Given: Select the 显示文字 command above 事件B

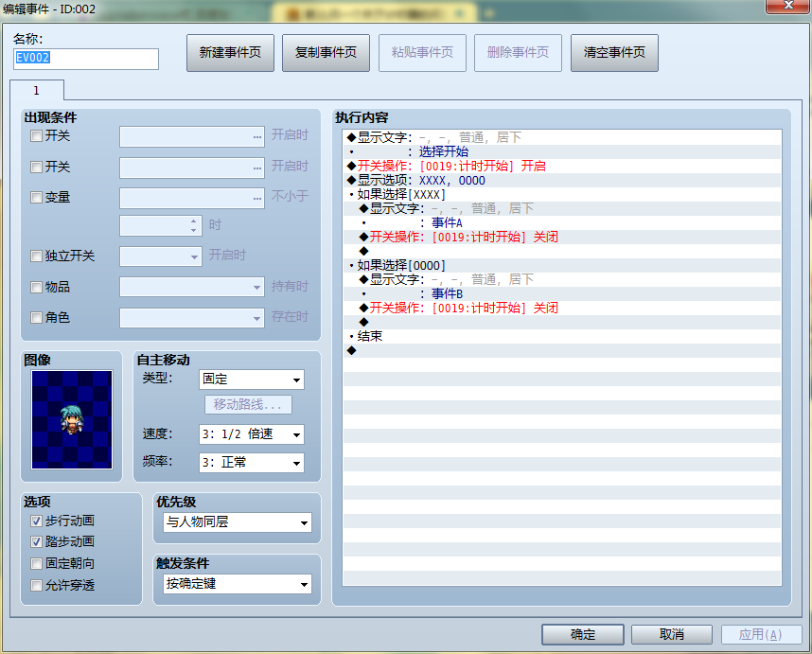Looking at the screenshot, I should pyautogui.click(x=562, y=279).
